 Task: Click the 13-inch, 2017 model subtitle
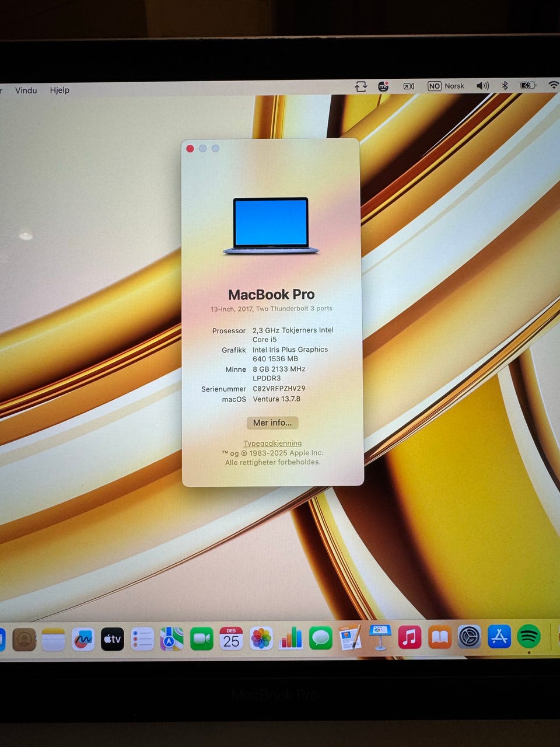[x=271, y=309]
